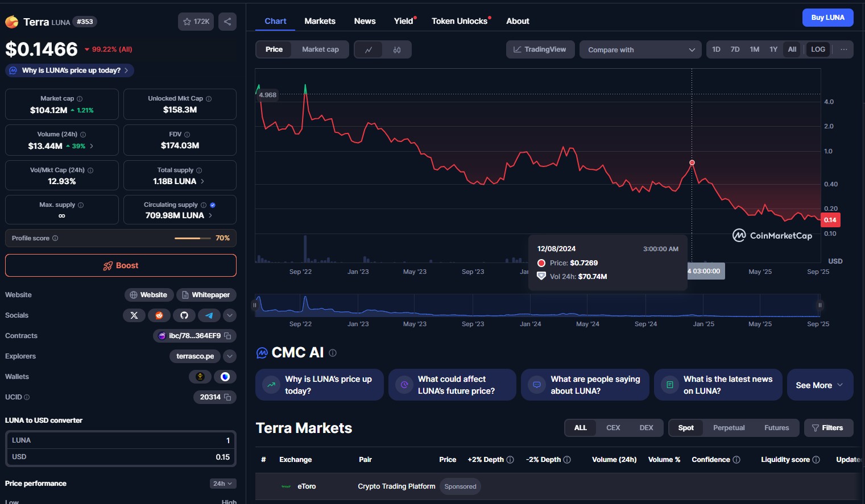The image size is (865, 504).
Task: Click the blue shield wallet icon
Action: tap(225, 377)
